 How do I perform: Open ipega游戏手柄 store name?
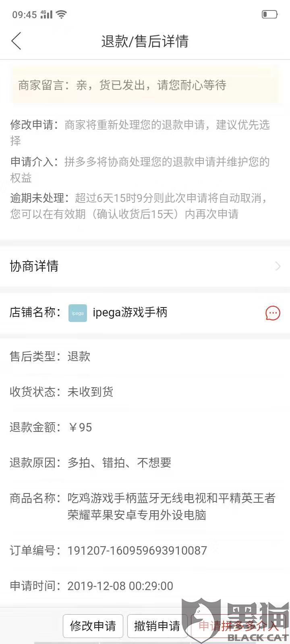(x=130, y=313)
